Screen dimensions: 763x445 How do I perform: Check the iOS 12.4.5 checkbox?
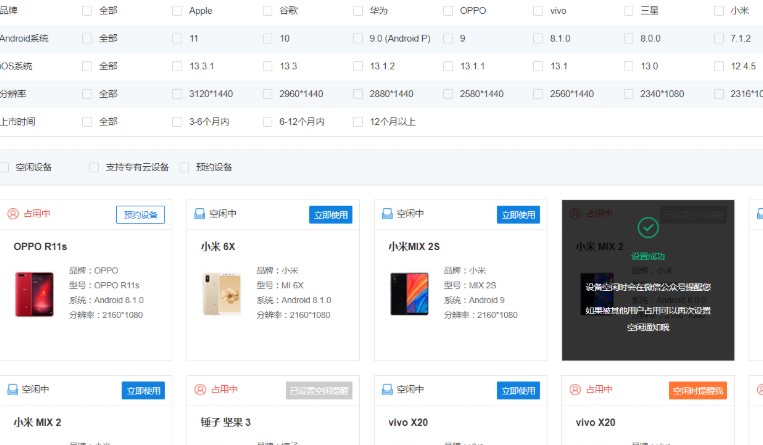tap(719, 66)
